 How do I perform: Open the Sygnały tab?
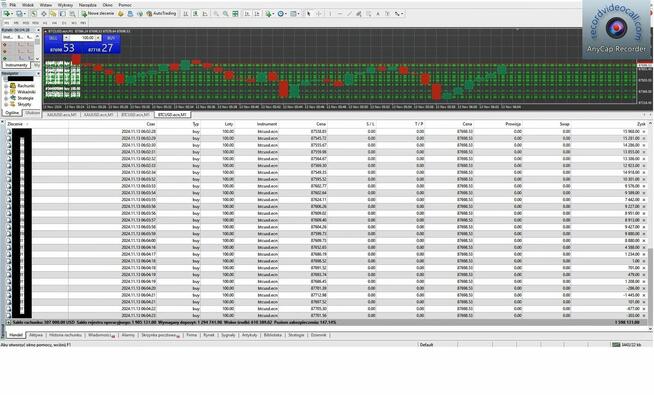click(x=228, y=335)
